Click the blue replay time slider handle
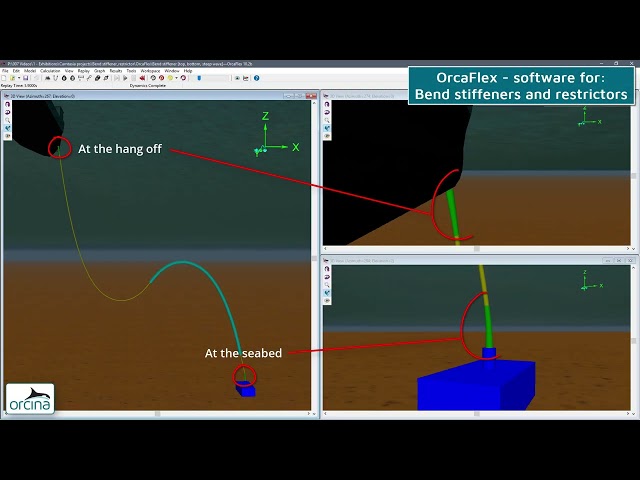The height and width of the screenshot is (480, 640). [x=199, y=78]
